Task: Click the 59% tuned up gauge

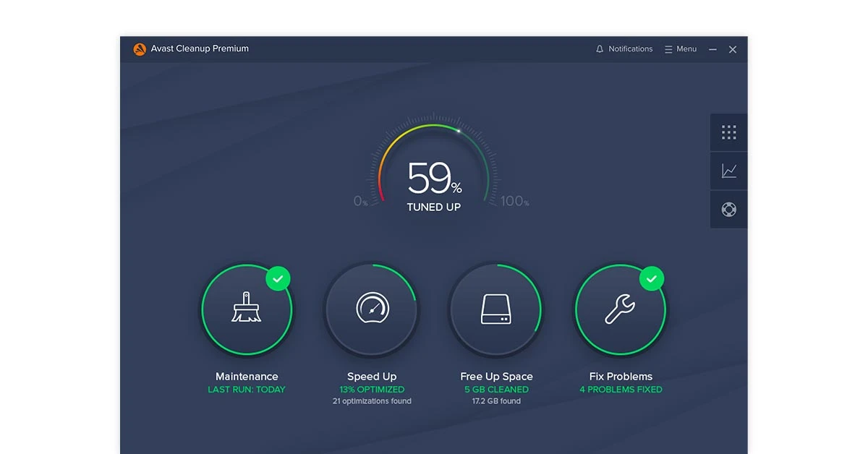Action: click(x=433, y=176)
